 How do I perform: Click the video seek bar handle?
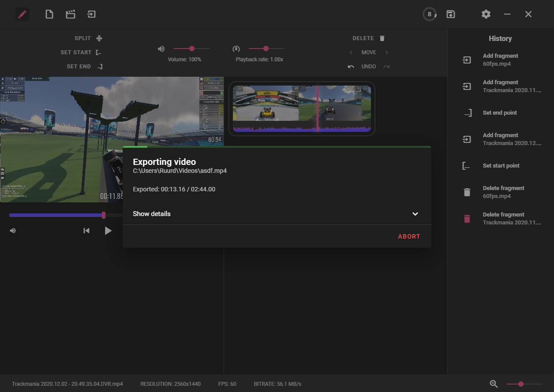104,215
